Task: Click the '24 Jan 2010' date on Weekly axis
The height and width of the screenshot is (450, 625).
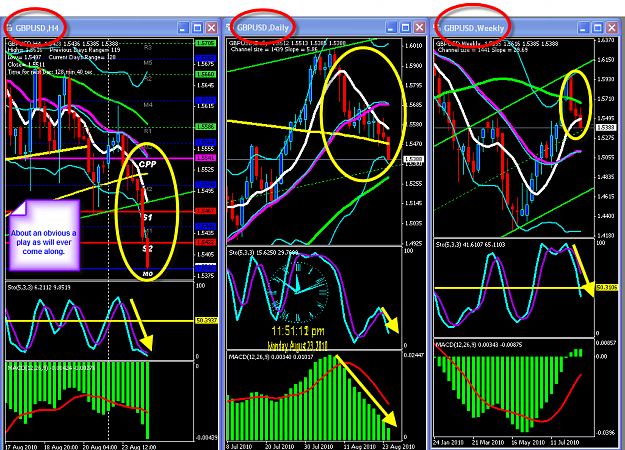Action: click(448, 442)
